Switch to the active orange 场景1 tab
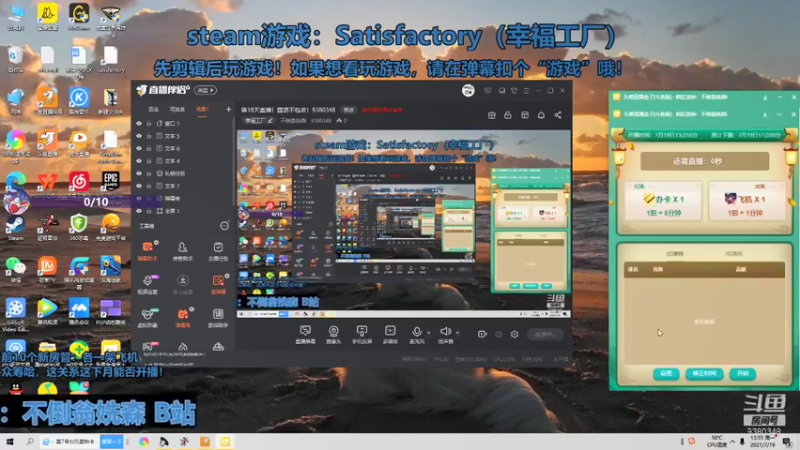Viewport: 800px width, 450px height. click(202, 110)
